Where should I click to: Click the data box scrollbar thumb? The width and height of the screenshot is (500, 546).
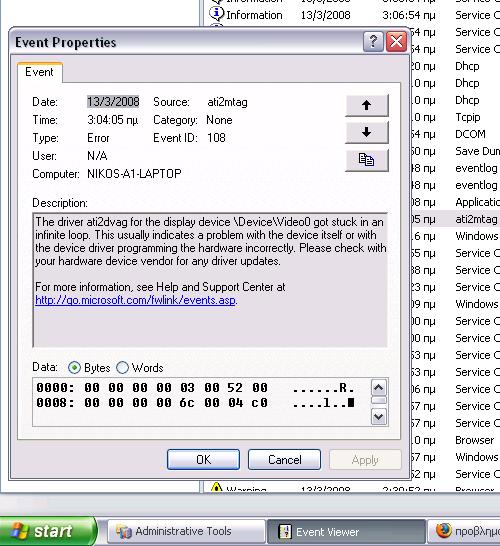click(x=378, y=400)
